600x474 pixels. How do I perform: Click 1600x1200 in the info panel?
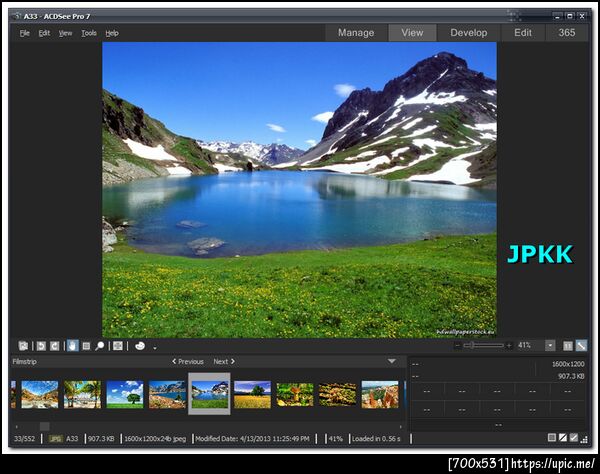[x=568, y=364]
